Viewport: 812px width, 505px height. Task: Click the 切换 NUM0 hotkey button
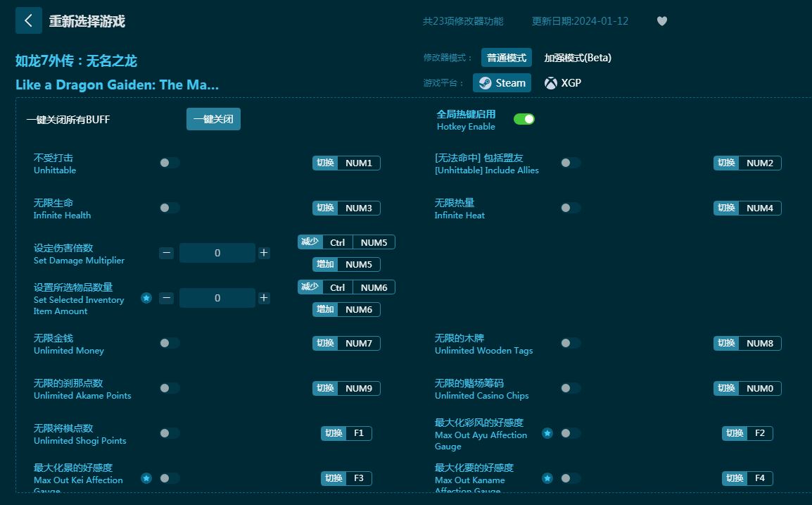[747, 389]
